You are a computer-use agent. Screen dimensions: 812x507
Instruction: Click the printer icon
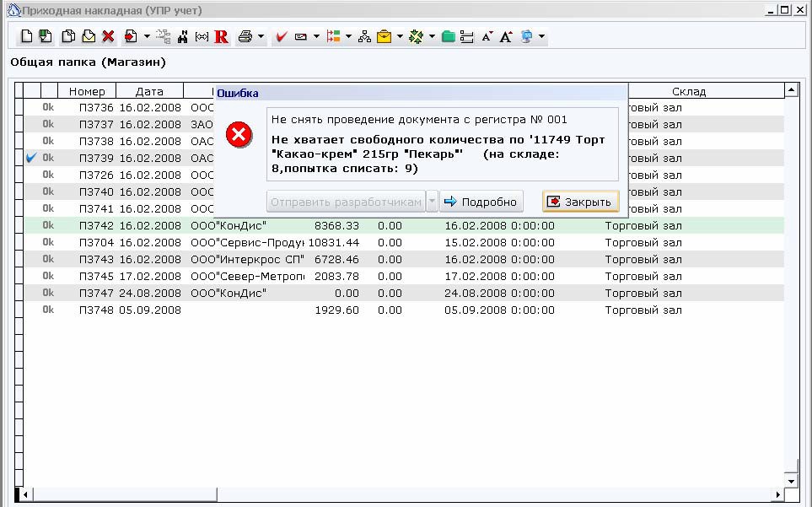point(245,36)
